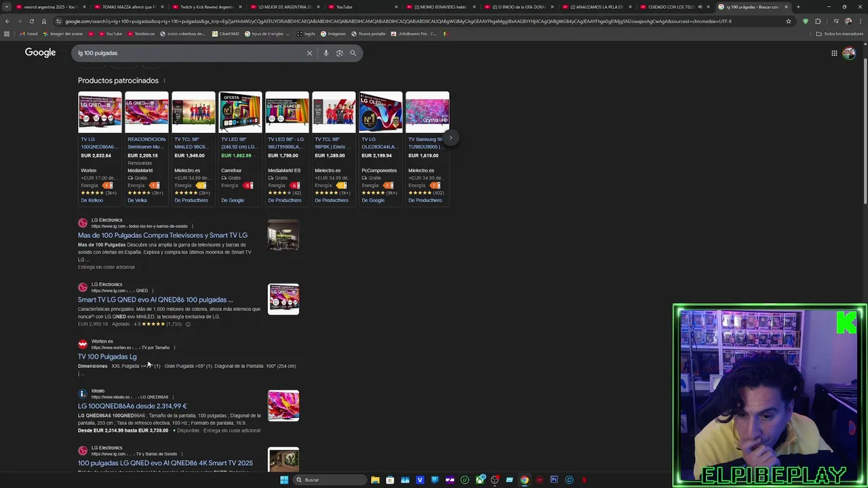Viewport: 868px width, 488px height.
Task: Open 'Mas de 100 Pulgadas Compra Televisores' link
Action: pyautogui.click(x=163, y=235)
